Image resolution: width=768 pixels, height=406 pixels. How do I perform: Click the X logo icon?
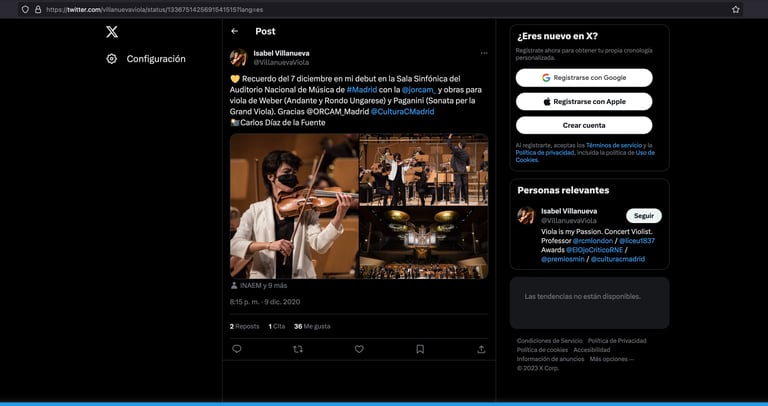[x=112, y=32]
